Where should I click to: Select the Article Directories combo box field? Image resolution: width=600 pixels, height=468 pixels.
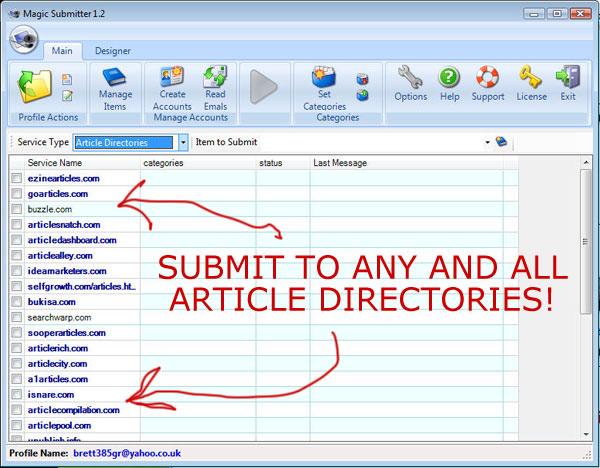click(x=125, y=142)
